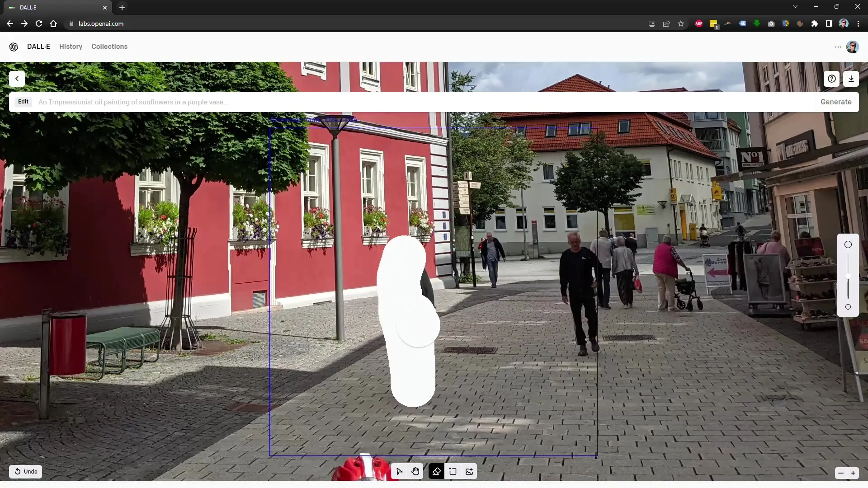Image resolution: width=868 pixels, height=488 pixels.
Task: Open the Chrome profile avatar
Action: click(x=844, y=23)
